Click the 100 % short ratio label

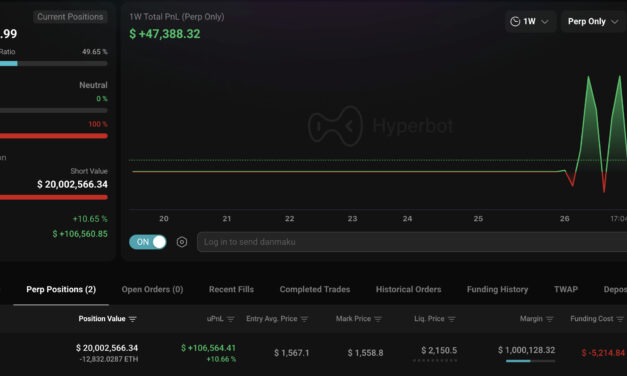point(98,124)
